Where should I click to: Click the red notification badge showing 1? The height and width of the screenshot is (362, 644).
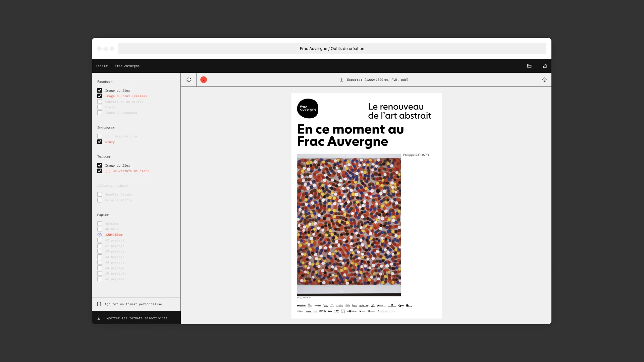pyautogui.click(x=204, y=80)
